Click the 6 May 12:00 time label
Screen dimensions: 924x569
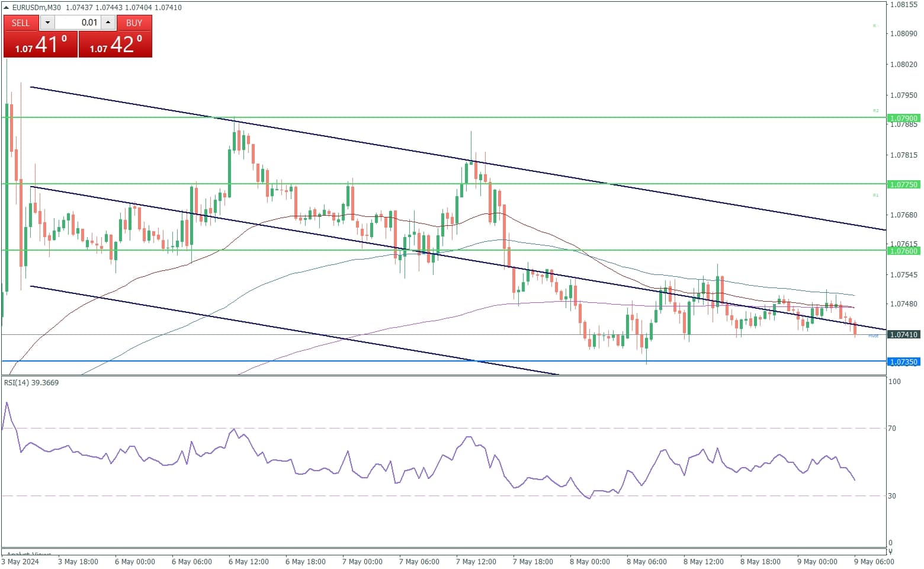pos(249,561)
